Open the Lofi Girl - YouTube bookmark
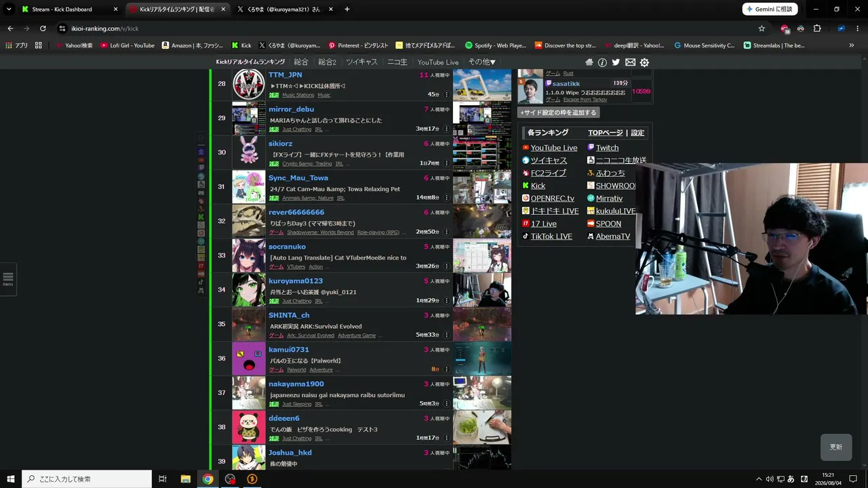 coord(127,45)
